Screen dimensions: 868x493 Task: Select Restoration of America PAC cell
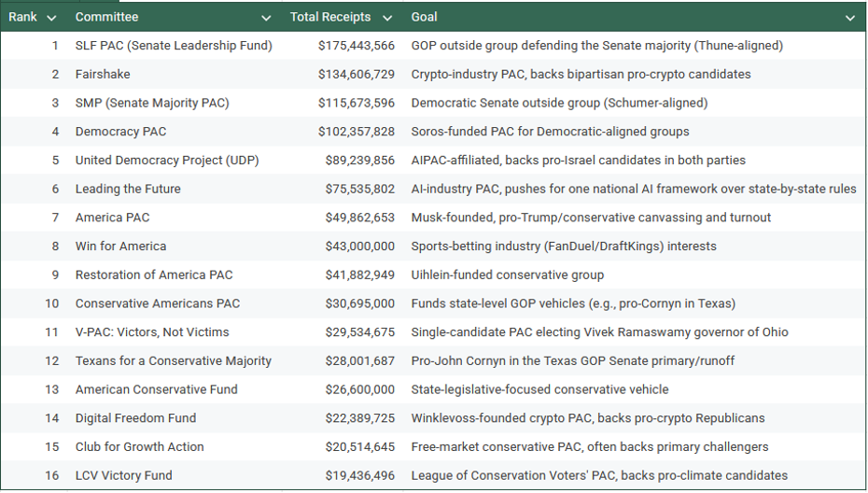pos(175,275)
